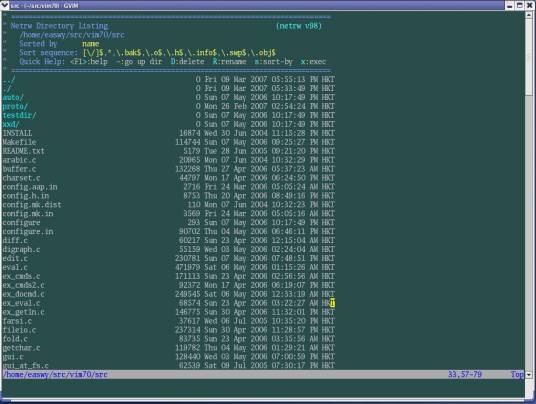Viewport: 536px width, 404px height.
Task: Open the testdir/ directory
Action: (19, 116)
